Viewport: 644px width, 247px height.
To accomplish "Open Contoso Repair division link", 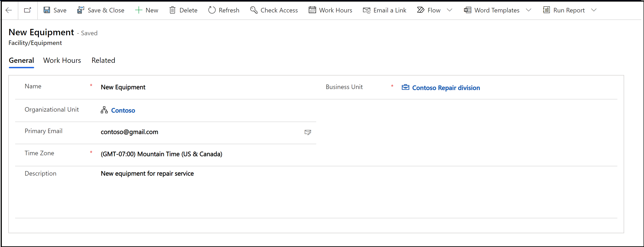I will (x=445, y=87).
